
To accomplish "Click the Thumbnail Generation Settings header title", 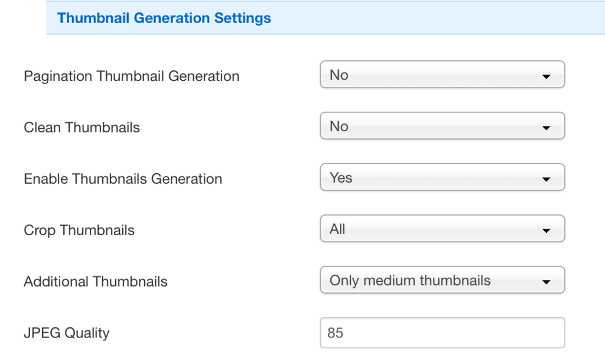I will click(x=164, y=18).
